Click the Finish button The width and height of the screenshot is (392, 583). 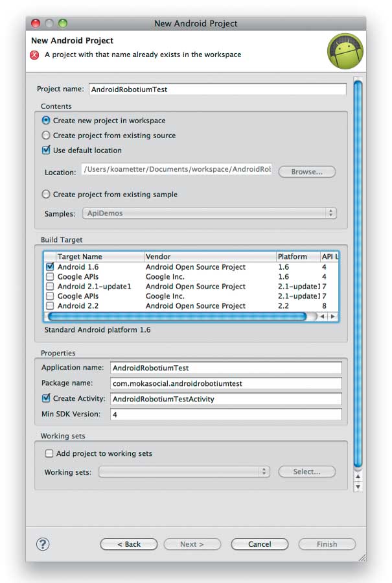coord(327,544)
